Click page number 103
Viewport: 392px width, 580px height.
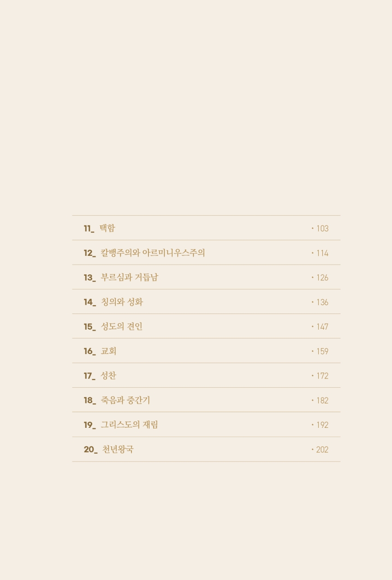(x=322, y=229)
